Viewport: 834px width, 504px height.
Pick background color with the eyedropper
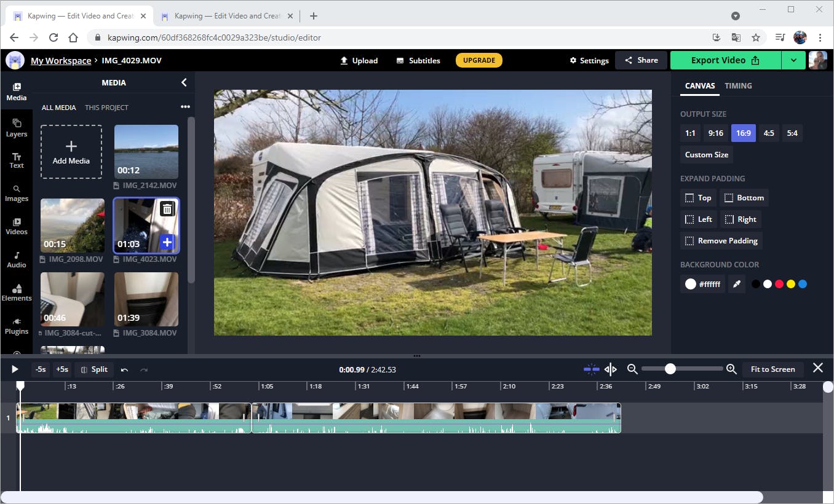click(x=736, y=284)
